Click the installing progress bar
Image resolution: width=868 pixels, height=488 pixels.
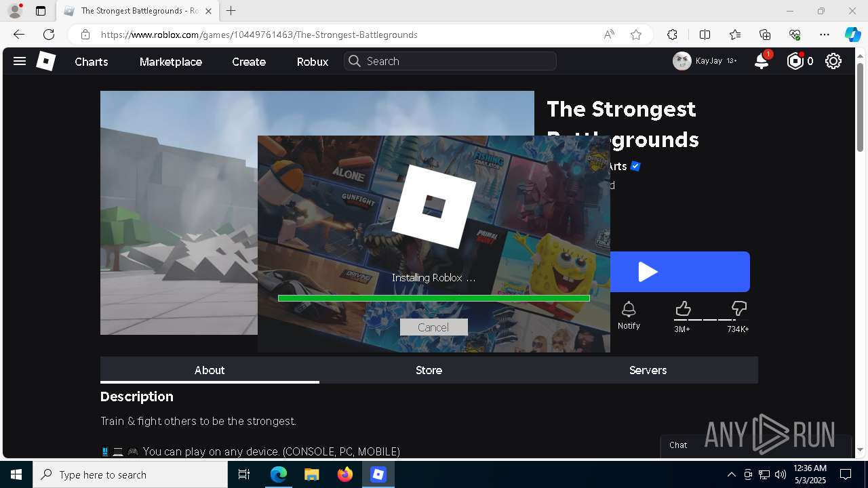coord(434,298)
